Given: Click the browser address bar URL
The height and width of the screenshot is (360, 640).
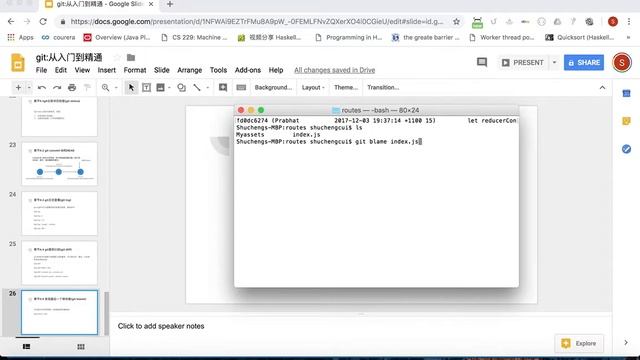Looking at the screenshot, I should click(x=257, y=22).
